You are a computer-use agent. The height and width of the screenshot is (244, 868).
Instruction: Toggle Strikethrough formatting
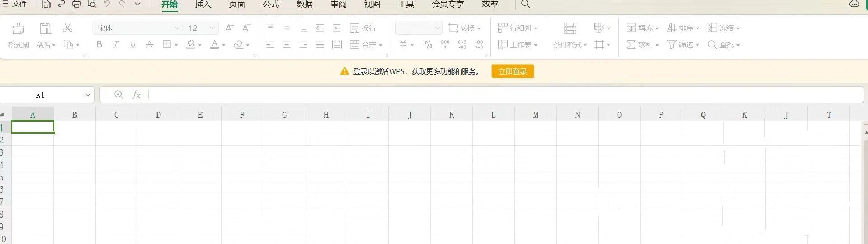tap(149, 44)
